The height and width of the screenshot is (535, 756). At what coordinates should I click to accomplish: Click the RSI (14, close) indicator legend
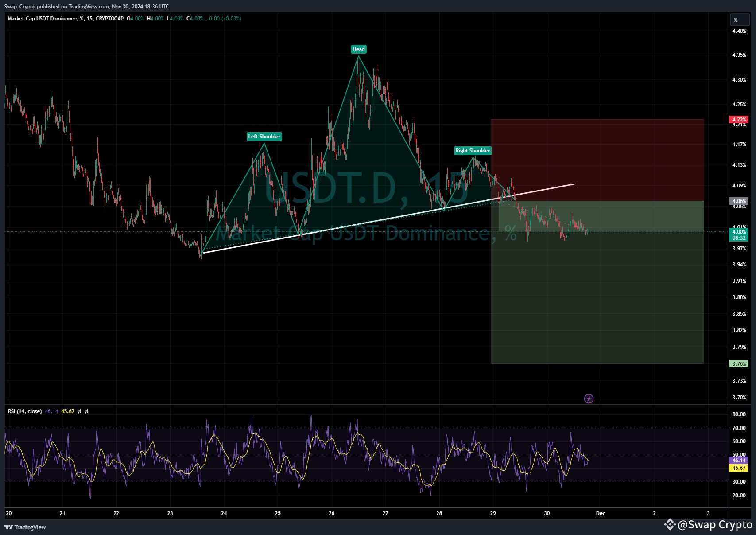point(25,411)
